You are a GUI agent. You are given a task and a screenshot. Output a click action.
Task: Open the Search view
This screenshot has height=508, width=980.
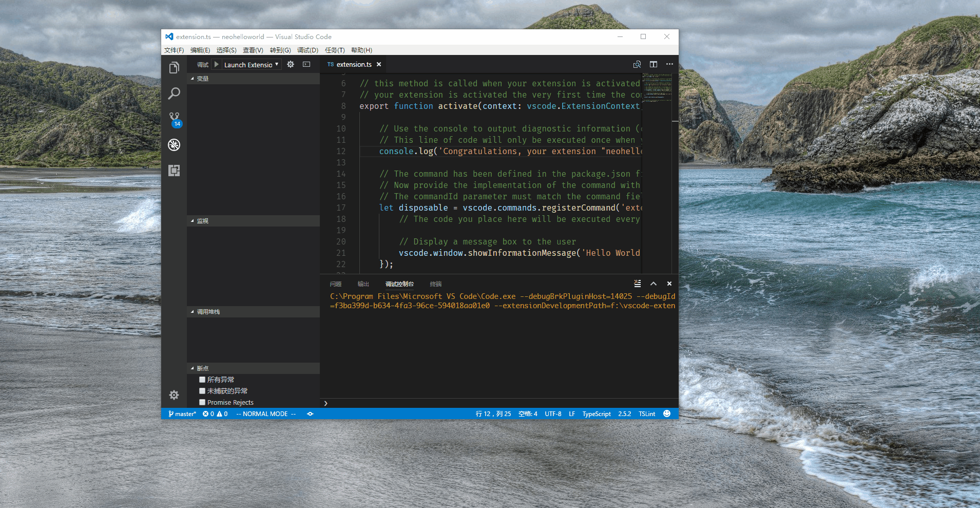tap(174, 93)
